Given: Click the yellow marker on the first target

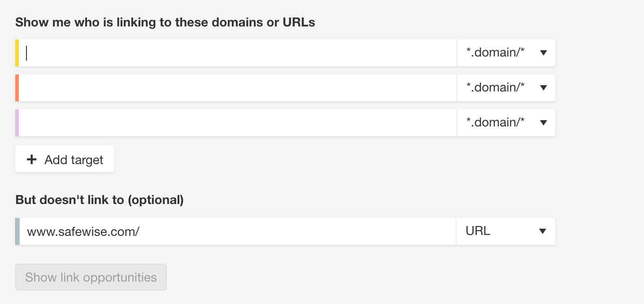Looking at the screenshot, I should (17, 53).
